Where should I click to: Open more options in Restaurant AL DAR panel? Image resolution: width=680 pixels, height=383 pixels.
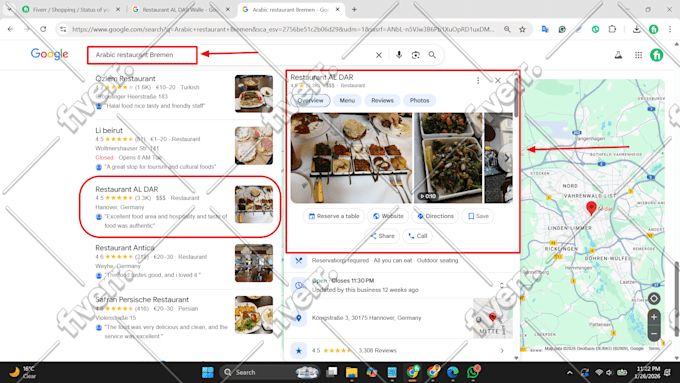(x=478, y=81)
